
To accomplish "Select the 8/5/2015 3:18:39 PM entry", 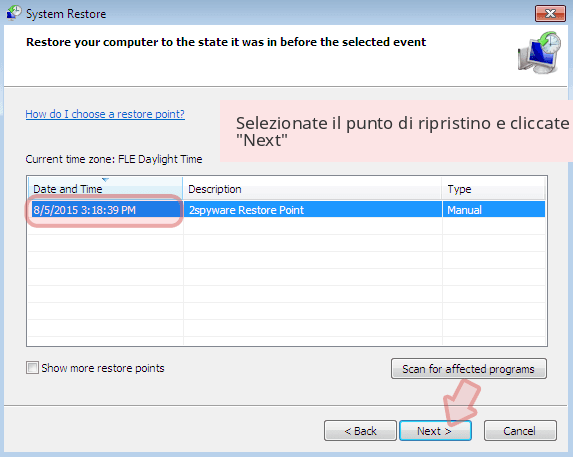I will (106, 210).
